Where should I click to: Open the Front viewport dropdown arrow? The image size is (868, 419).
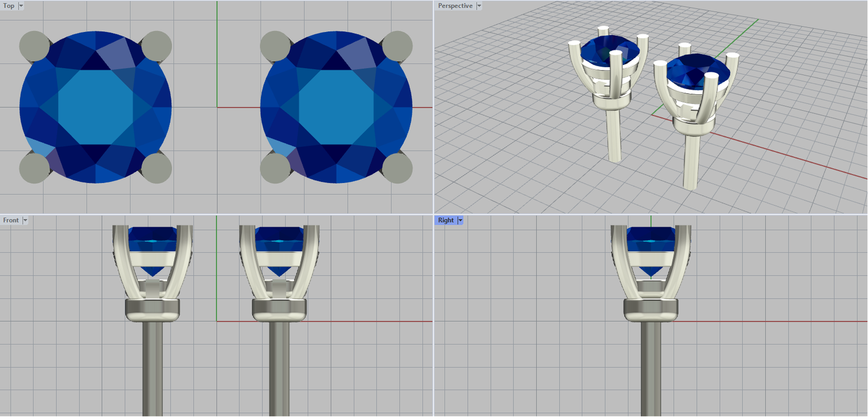click(25, 220)
